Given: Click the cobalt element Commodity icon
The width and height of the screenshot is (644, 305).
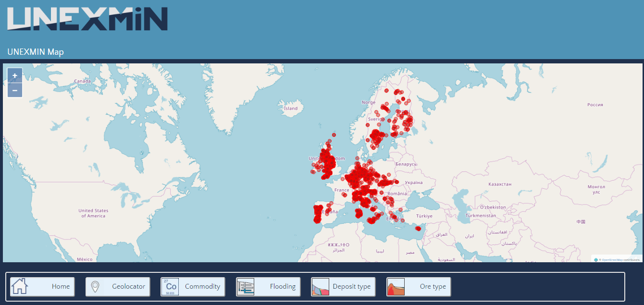Looking at the screenshot, I should coord(170,286).
